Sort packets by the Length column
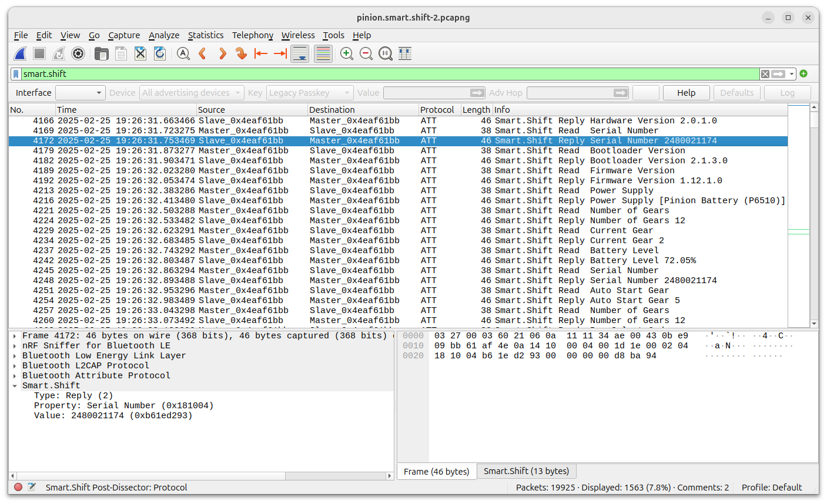This screenshot has width=827, height=504. [476, 110]
